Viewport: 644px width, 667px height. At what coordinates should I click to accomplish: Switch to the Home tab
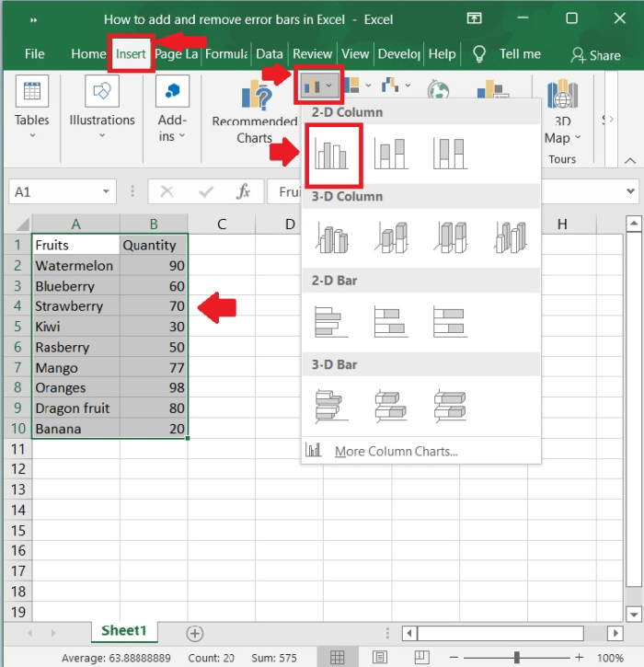pyautogui.click(x=88, y=54)
